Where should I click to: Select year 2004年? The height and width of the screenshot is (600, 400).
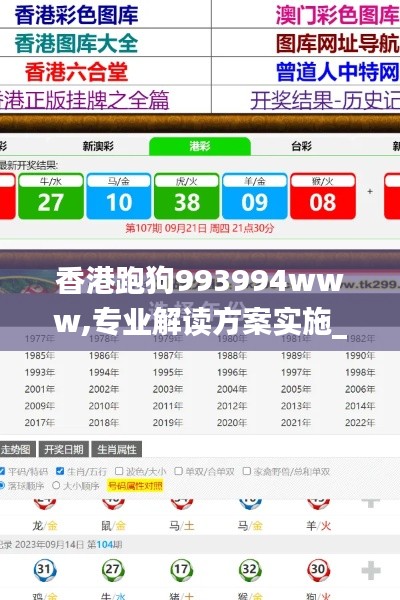click(x=232, y=389)
